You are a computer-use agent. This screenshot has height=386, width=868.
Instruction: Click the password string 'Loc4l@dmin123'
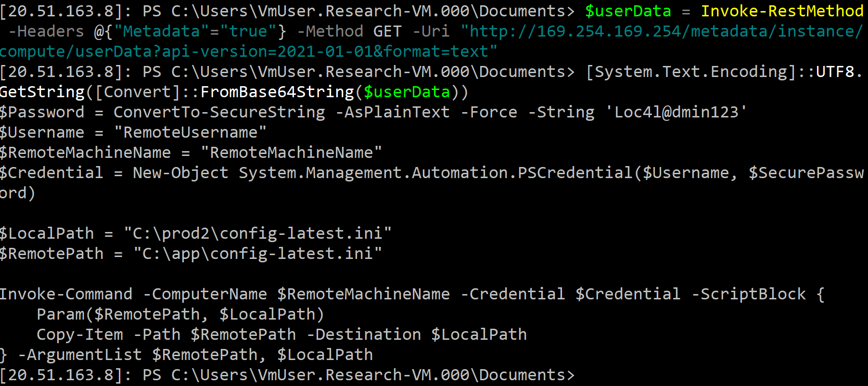click(676, 112)
